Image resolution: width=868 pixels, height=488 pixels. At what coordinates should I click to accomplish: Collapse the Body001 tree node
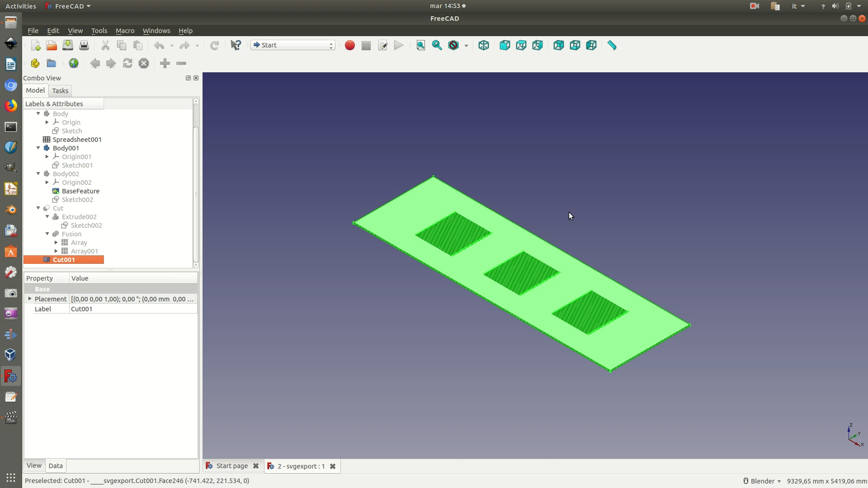pyautogui.click(x=38, y=148)
